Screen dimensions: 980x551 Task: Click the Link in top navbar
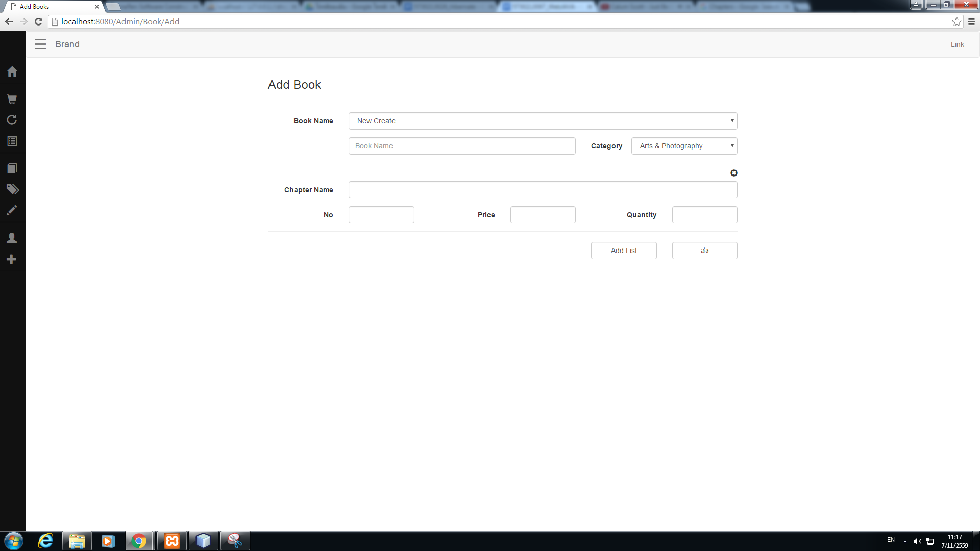point(957,44)
